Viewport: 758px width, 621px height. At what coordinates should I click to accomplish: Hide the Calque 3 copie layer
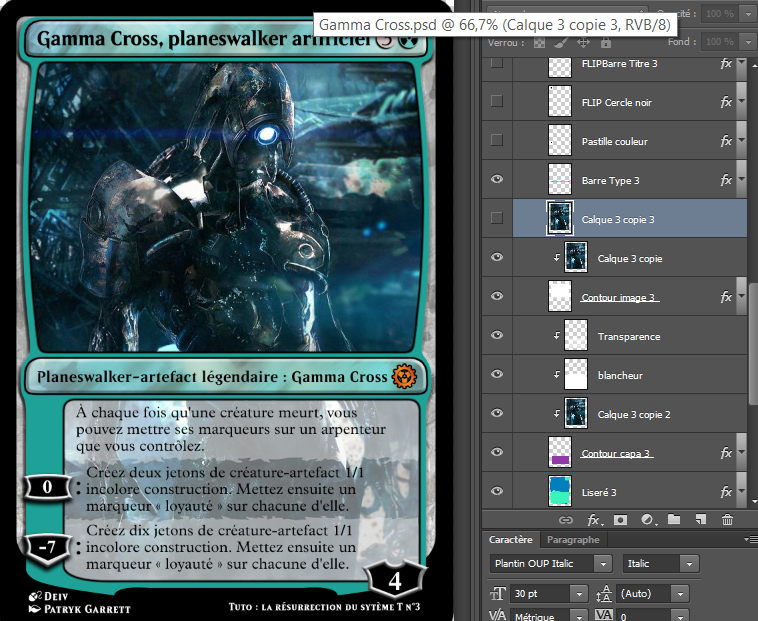pyautogui.click(x=496, y=257)
